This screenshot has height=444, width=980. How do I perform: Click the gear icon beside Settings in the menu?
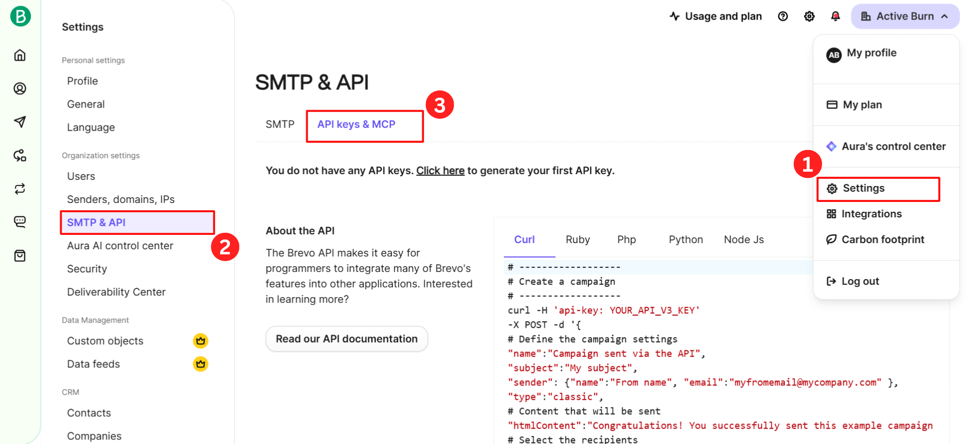(x=832, y=189)
